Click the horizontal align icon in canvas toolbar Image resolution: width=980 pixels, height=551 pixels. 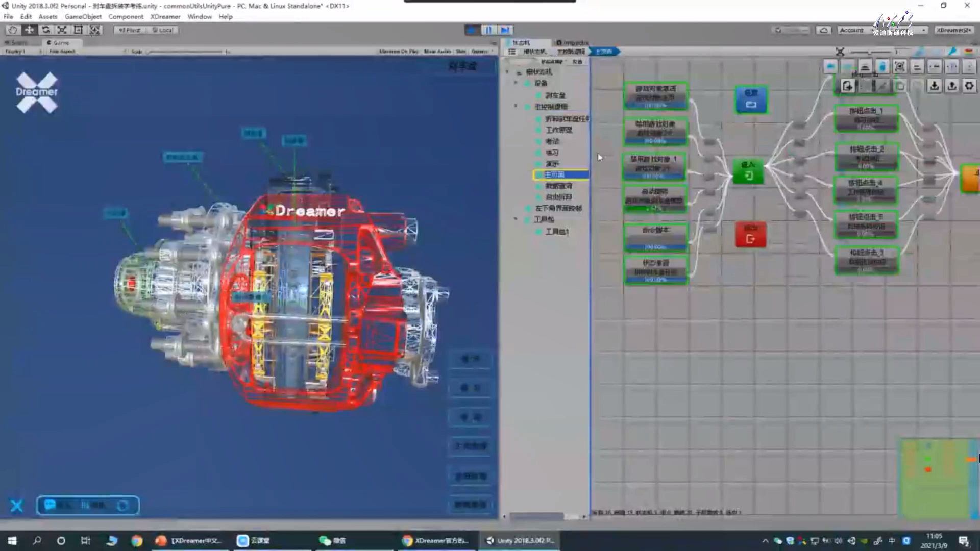(917, 67)
